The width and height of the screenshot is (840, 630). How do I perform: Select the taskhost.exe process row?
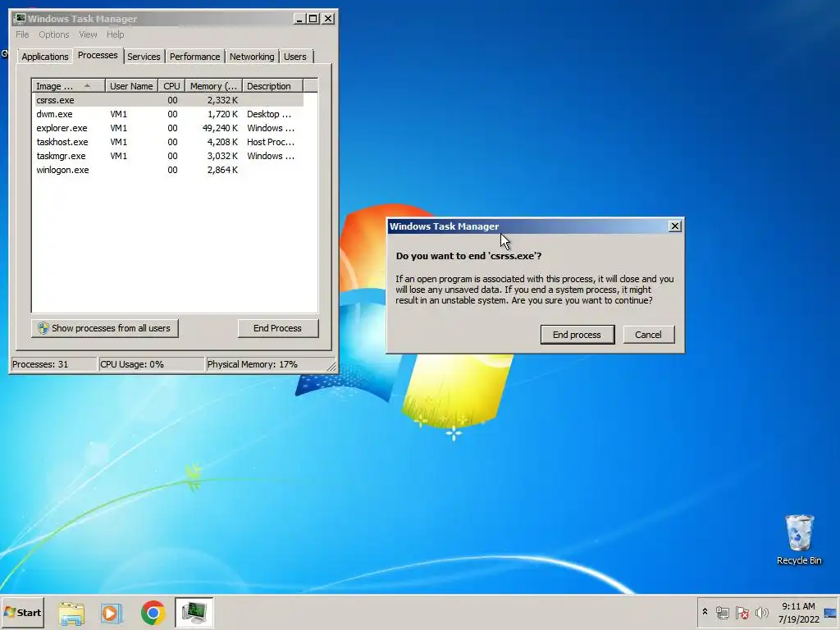(169, 142)
